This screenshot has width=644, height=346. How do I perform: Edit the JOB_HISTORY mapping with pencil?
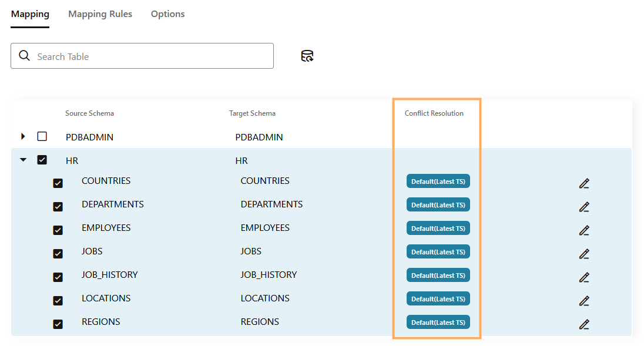[x=583, y=277]
